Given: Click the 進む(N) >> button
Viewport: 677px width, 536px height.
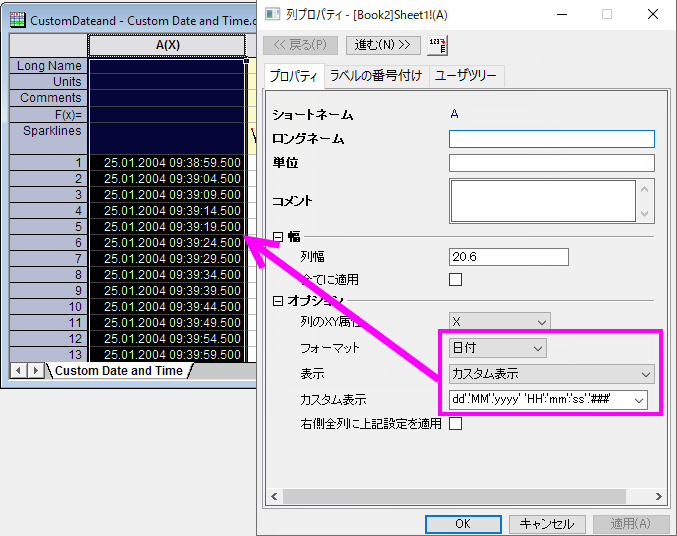Looking at the screenshot, I should 383,45.
